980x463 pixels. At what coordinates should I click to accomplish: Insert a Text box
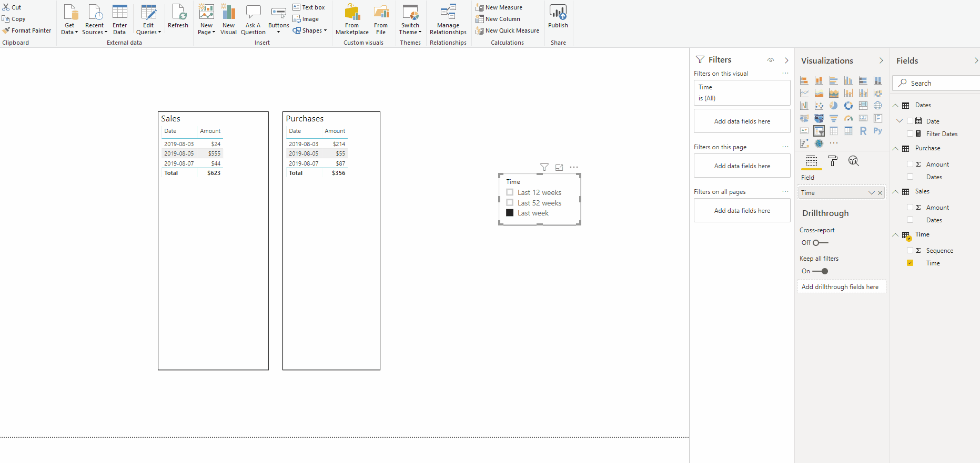click(309, 7)
